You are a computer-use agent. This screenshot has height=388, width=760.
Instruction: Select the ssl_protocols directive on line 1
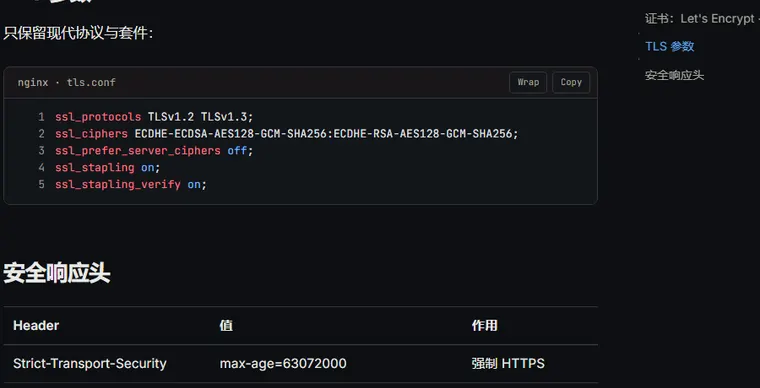pos(98,117)
